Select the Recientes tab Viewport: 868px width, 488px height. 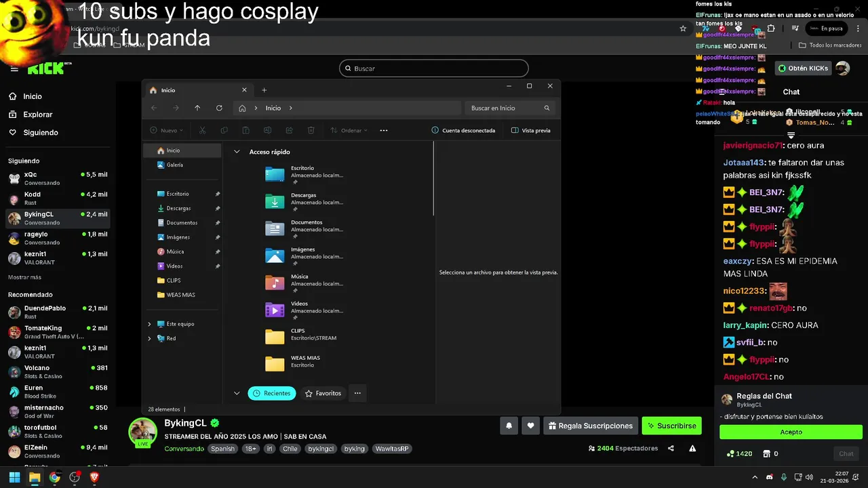point(272,393)
